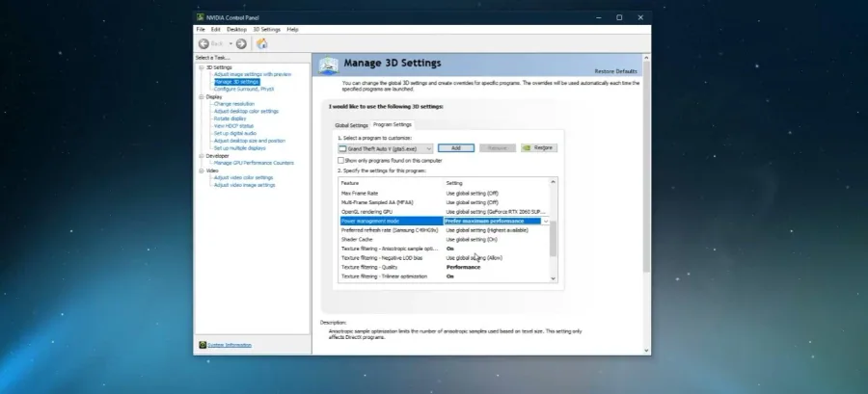The height and width of the screenshot is (394, 868).
Task: Toggle Show only programs found on this computer
Action: pos(341,160)
